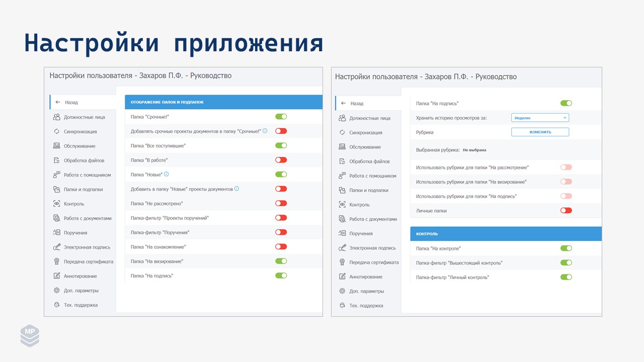Image resolution: width=644 pixels, height=362 pixels.
Task: Disable the Папка "Срочные!" toggle
Action: 281,117
